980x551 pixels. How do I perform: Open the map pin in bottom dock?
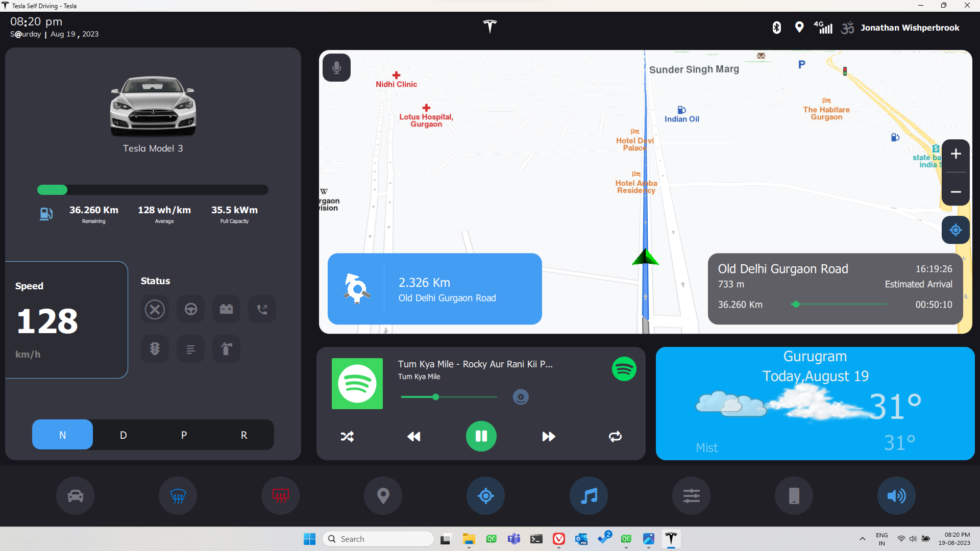pyautogui.click(x=383, y=495)
